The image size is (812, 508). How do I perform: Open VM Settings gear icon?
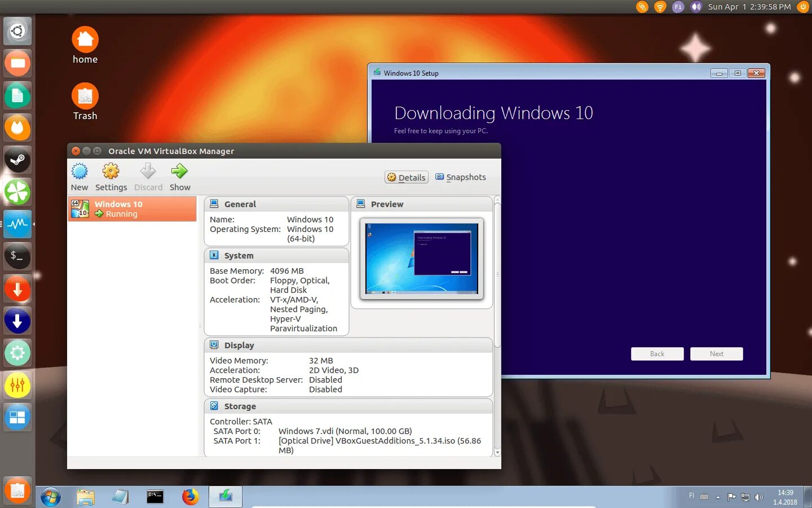click(x=111, y=172)
